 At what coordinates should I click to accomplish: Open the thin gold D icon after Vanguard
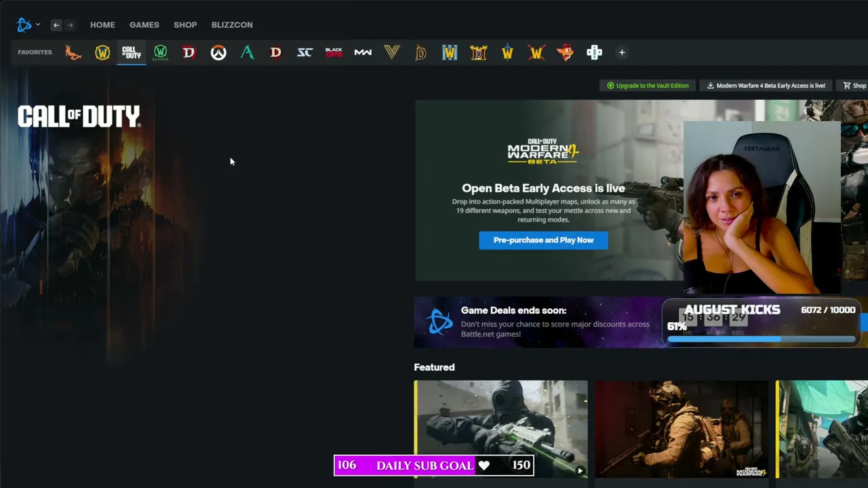pyautogui.click(x=420, y=52)
